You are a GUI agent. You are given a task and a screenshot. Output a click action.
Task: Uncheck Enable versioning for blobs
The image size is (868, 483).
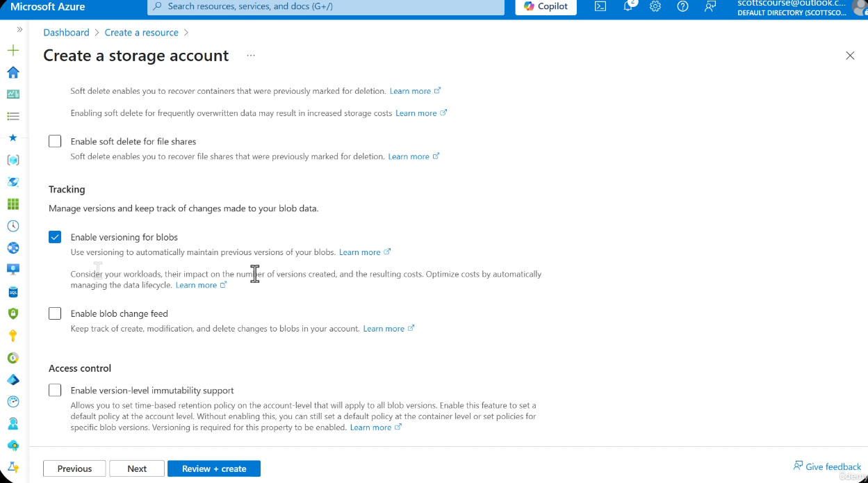[x=55, y=237]
